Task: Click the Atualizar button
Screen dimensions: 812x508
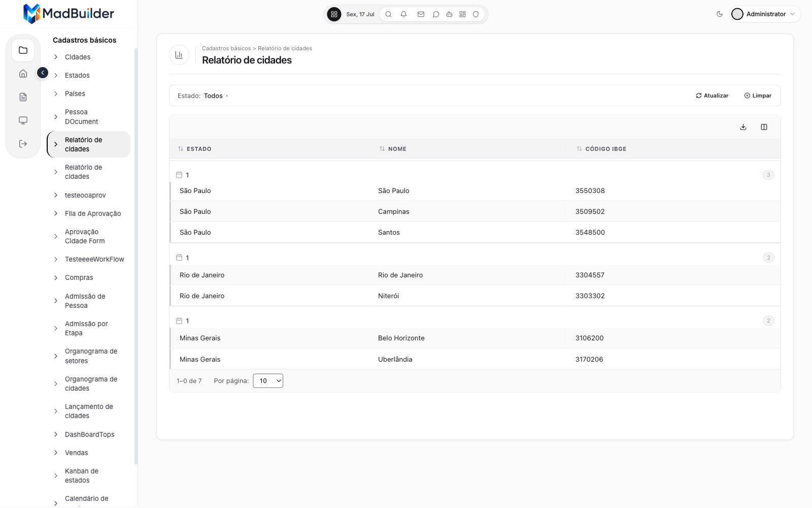Action: (x=712, y=96)
